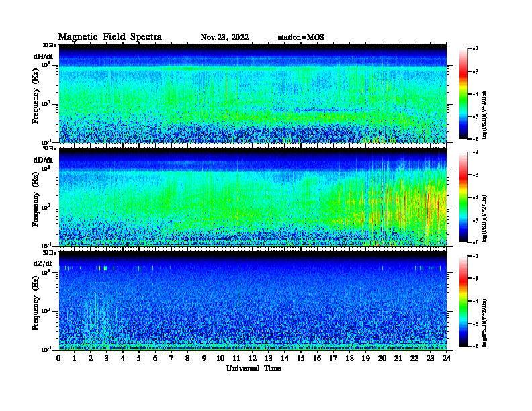This screenshot has height=411, width=532.
Task: Click hour tick label '14' on the time axis
Action: [x=285, y=359]
